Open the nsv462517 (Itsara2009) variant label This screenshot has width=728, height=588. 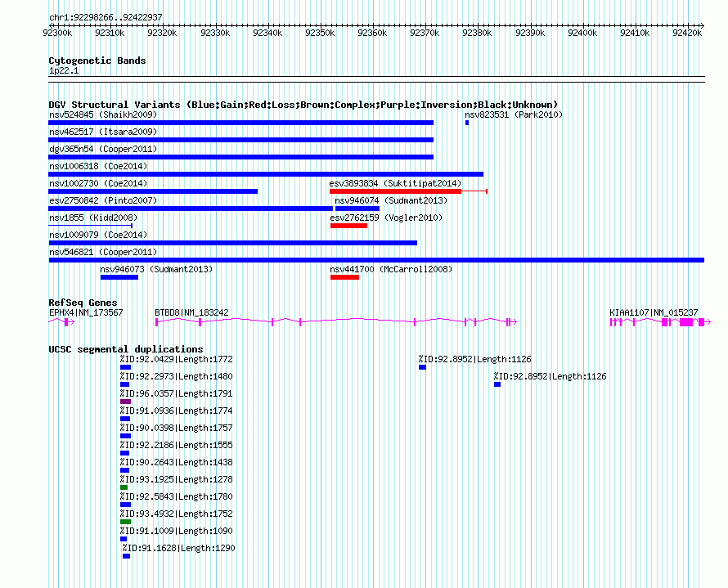click(x=103, y=132)
